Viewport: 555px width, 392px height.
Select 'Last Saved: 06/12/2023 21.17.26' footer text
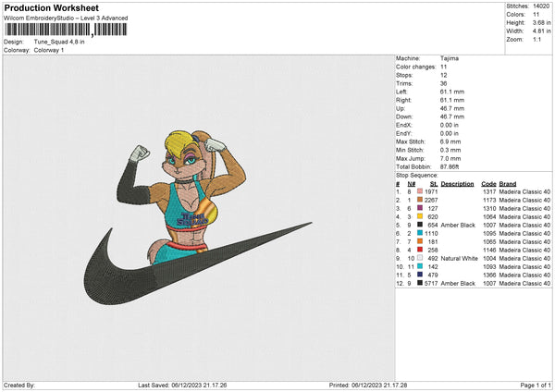click(182, 385)
